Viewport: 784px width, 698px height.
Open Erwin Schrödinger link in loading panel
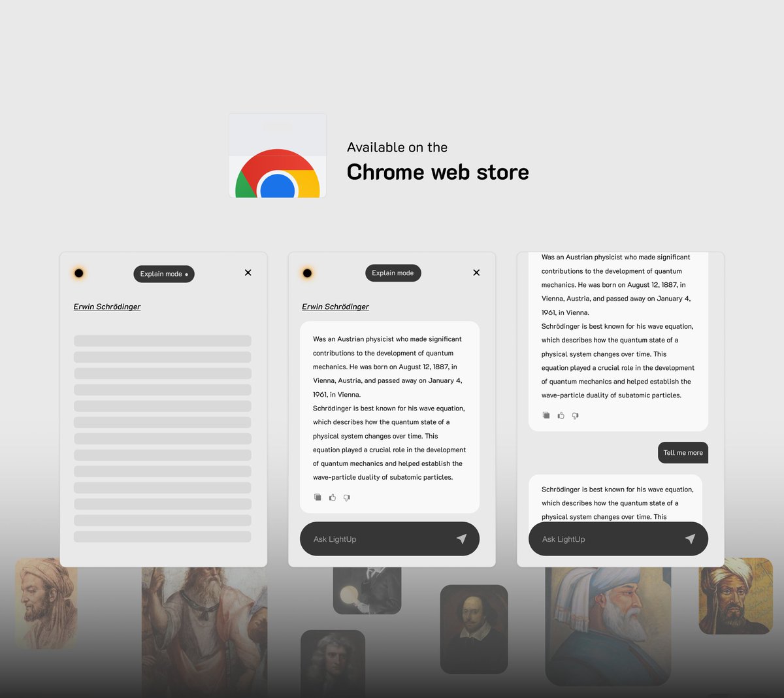coord(107,307)
